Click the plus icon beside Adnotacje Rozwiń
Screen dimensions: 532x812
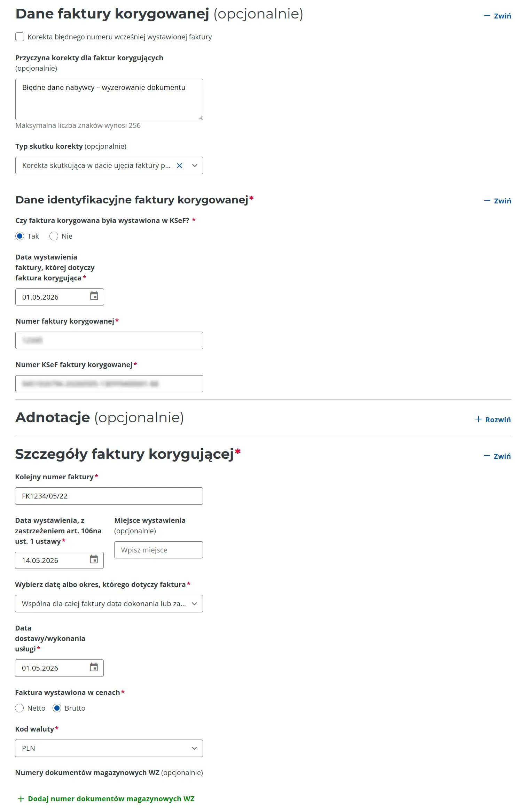478,419
